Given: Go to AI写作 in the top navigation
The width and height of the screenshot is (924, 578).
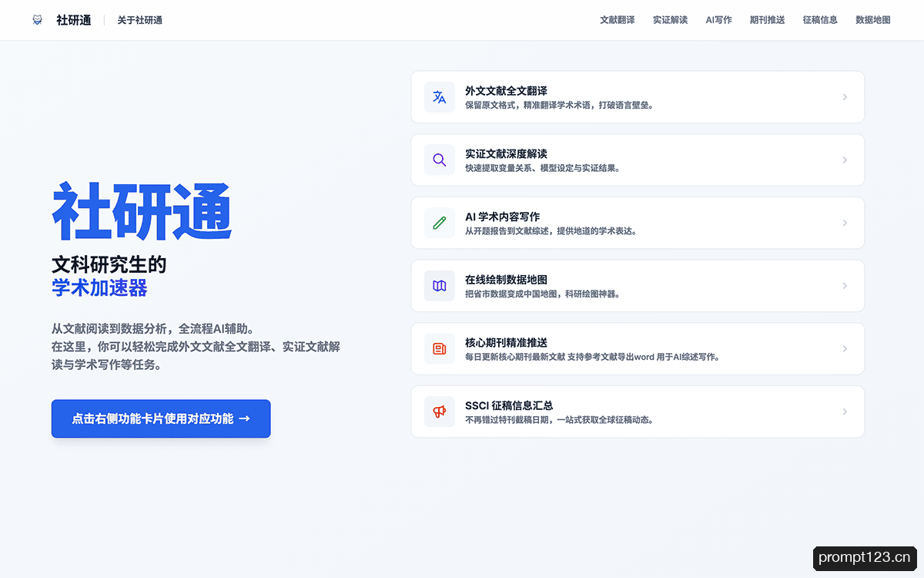Looking at the screenshot, I should click(718, 20).
